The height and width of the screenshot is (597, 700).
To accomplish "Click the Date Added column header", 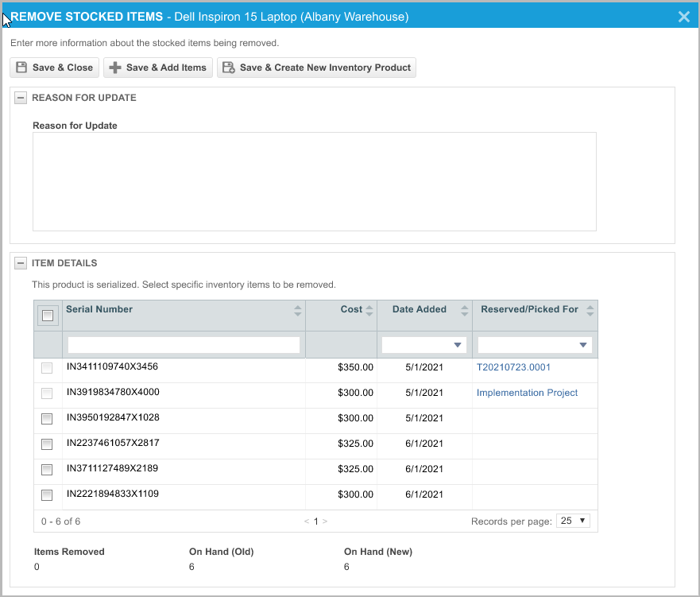I will (x=420, y=309).
